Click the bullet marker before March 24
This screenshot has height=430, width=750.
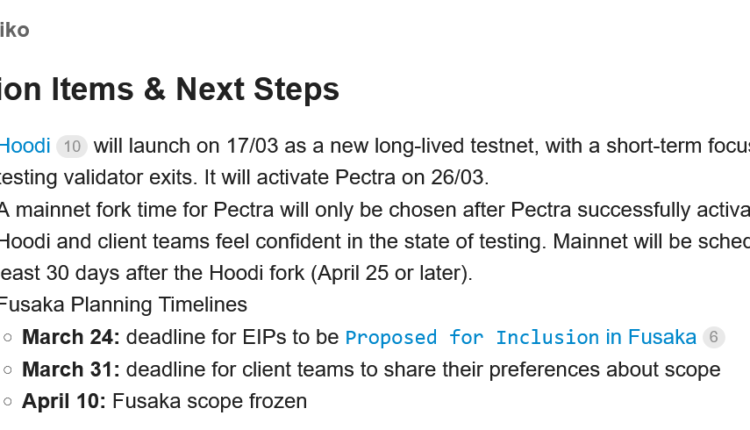[8, 338]
